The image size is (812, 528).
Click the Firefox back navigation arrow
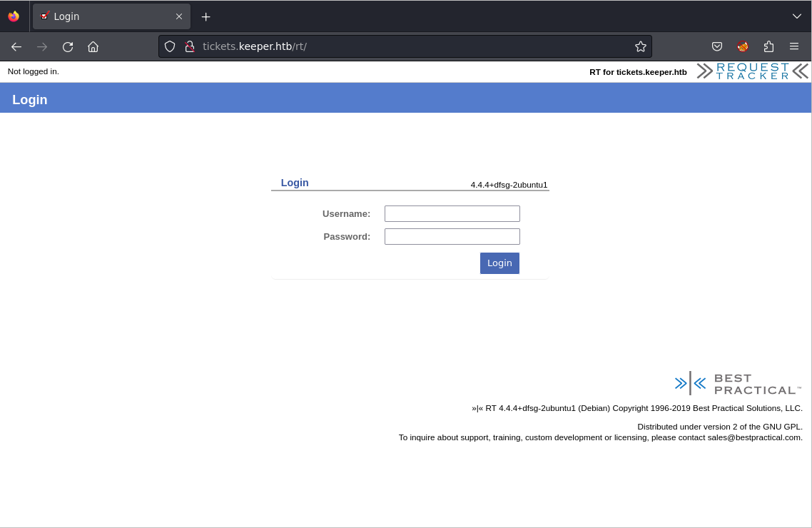tap(16, 46)
